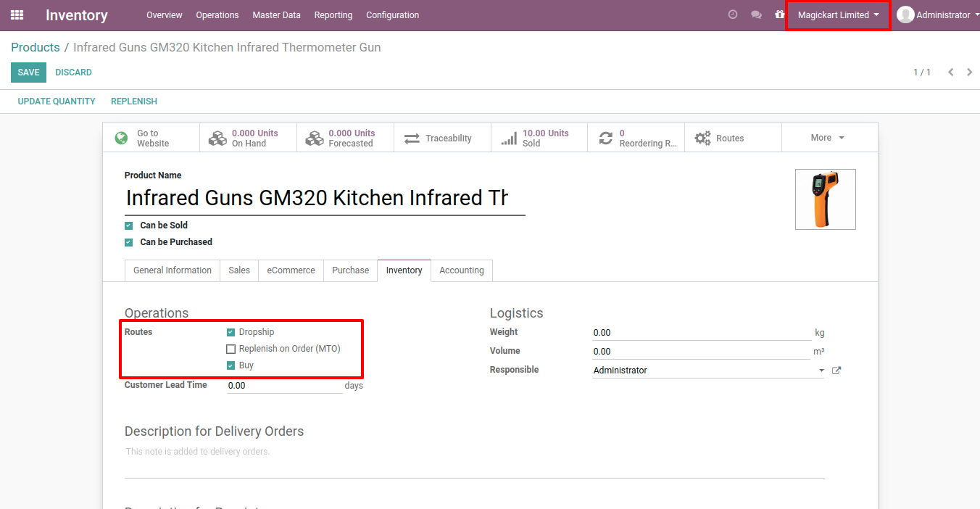
Task: Click the Save button
Action: pyautogui.click(x=29, y=73)
